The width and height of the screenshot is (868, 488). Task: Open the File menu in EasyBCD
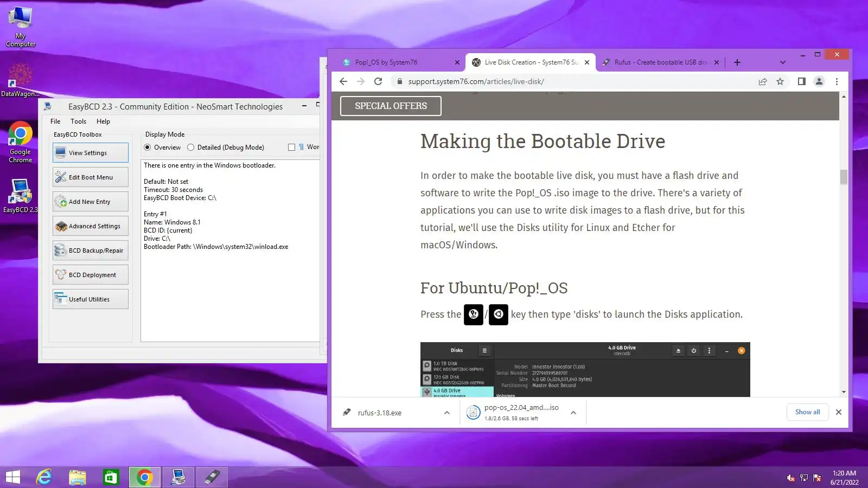pyautogui.click(x=55, y=121)
